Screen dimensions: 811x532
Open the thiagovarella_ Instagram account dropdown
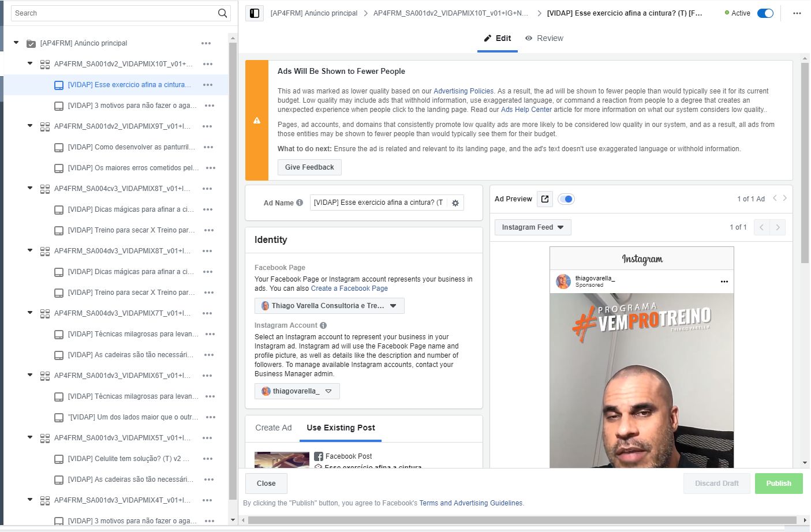[x=297, y=391]
